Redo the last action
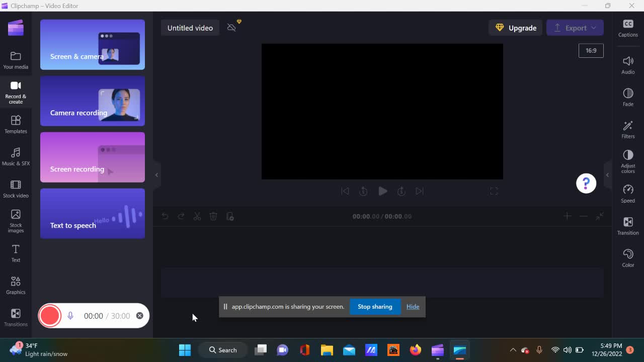 pos(181,216)
